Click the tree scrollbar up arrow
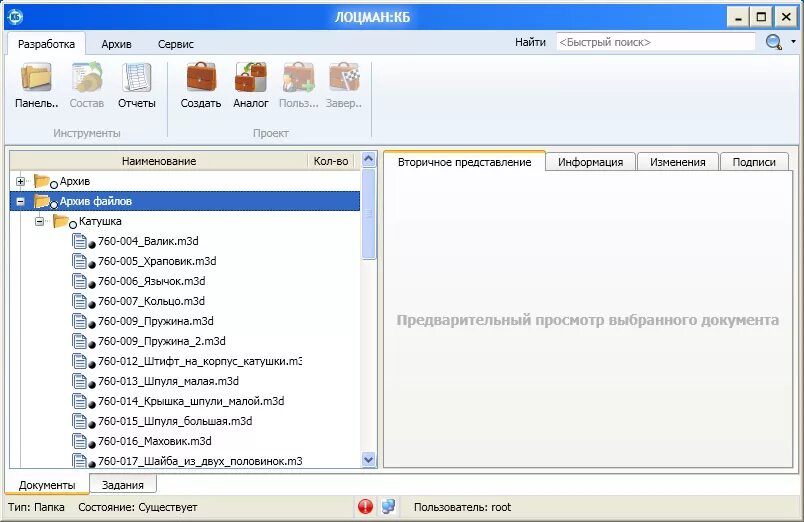Image resolution: width=804 pixels, height=522 pixels. pos(368,159)
